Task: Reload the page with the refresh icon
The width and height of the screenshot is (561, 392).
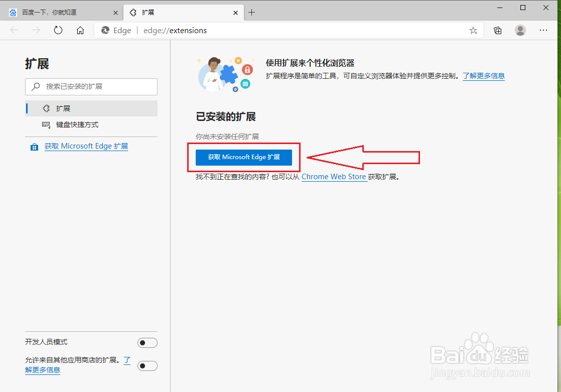Action: click(58, 31)
